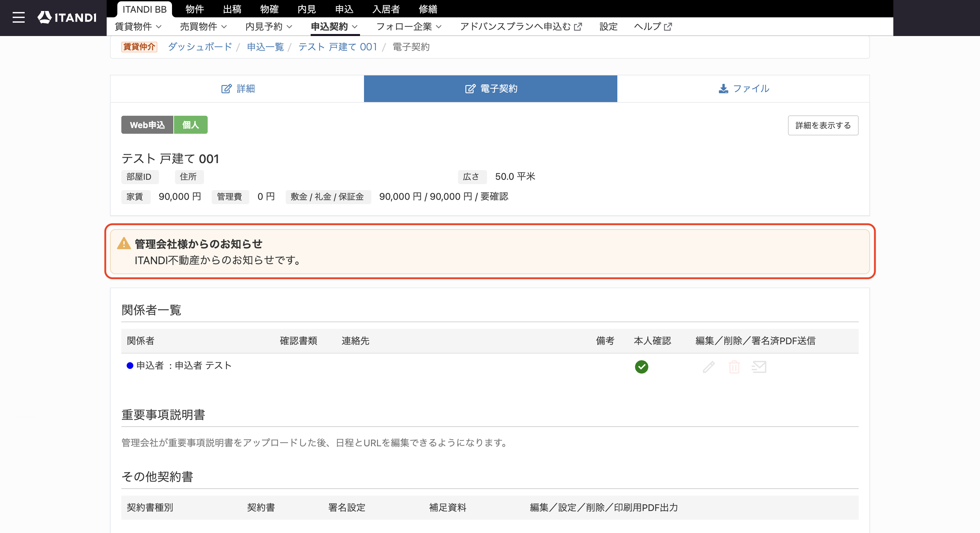
Task: Click the 詳細を表示する button
Action: tap(823, 125)
